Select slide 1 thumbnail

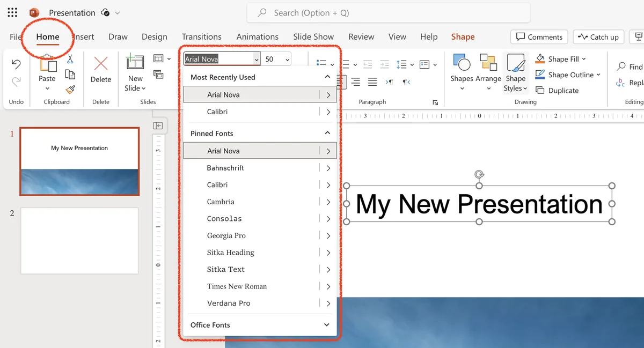pyautogui.click(x=79, y=161)
